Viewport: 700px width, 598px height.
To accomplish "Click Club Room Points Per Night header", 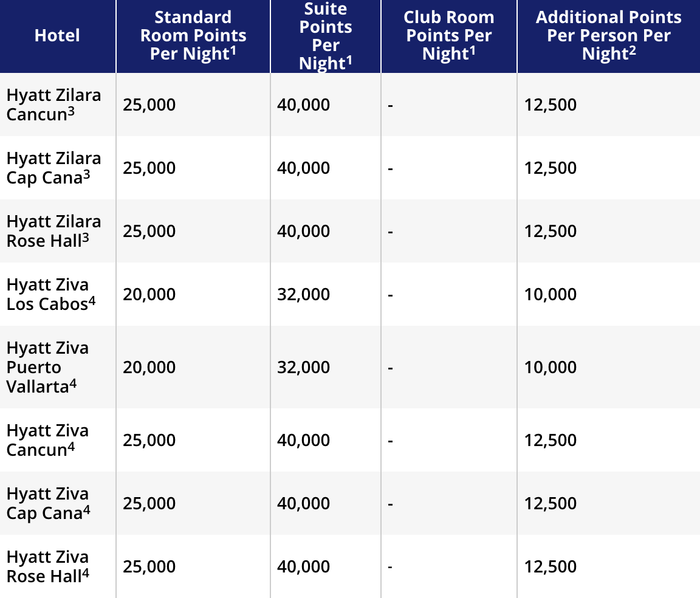I will tap(448, 35).
